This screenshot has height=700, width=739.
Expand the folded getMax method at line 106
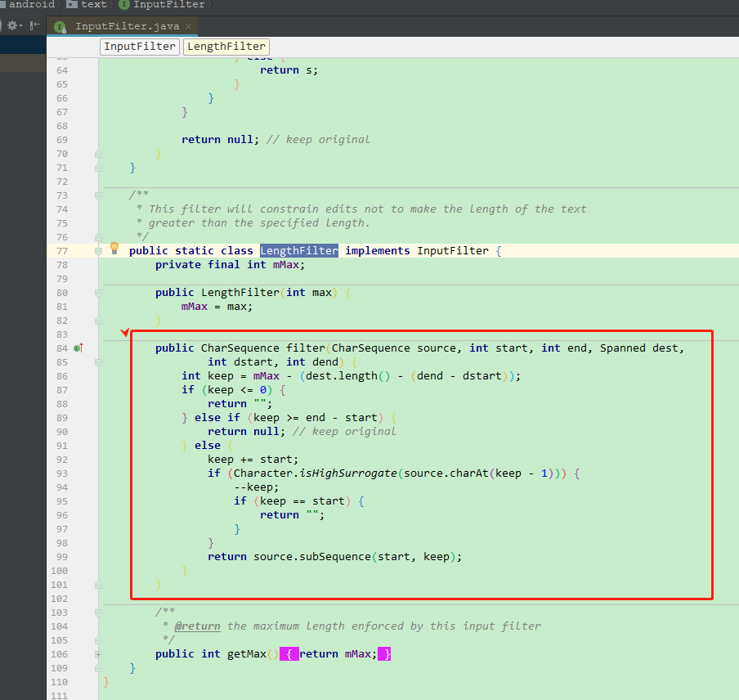coord(98,654)
